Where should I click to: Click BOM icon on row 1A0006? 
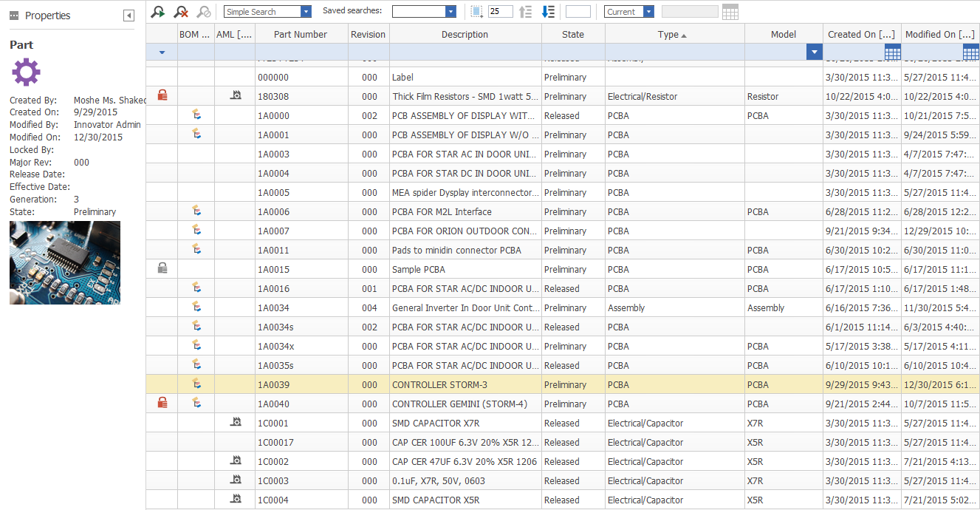click(196, 211)
